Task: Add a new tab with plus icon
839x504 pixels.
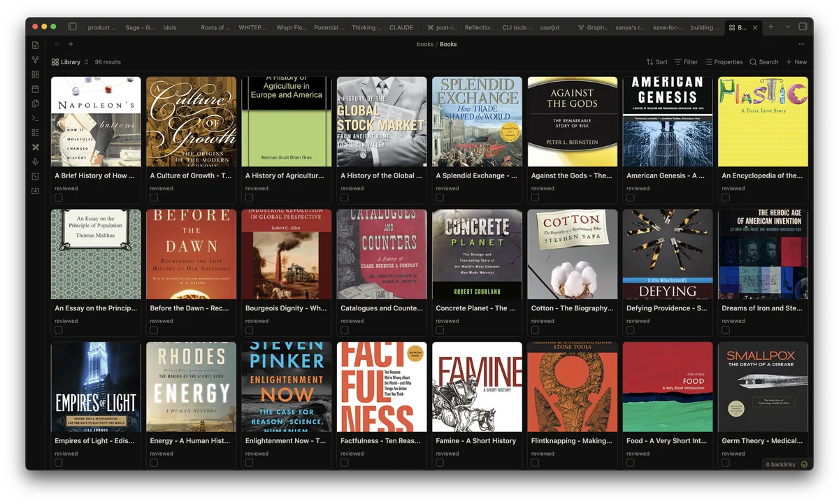Action: (x=771, y=27)
